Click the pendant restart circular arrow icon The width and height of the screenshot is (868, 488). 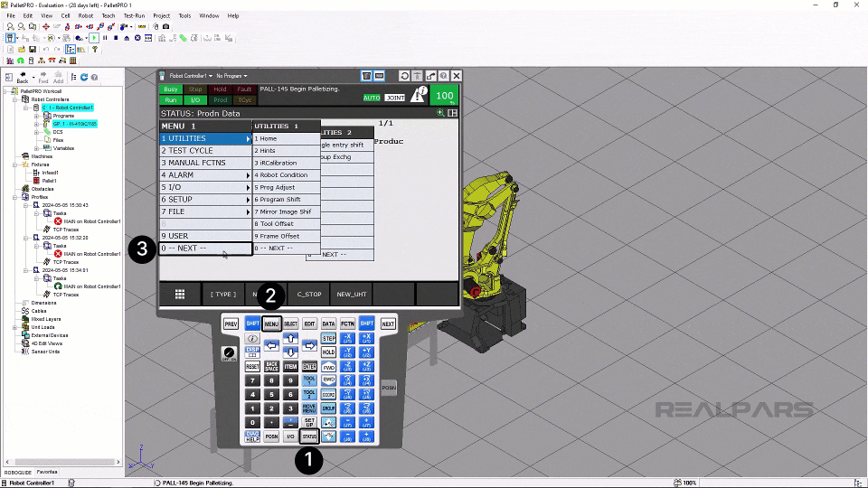pyautogui.click(x=405, y=76)
